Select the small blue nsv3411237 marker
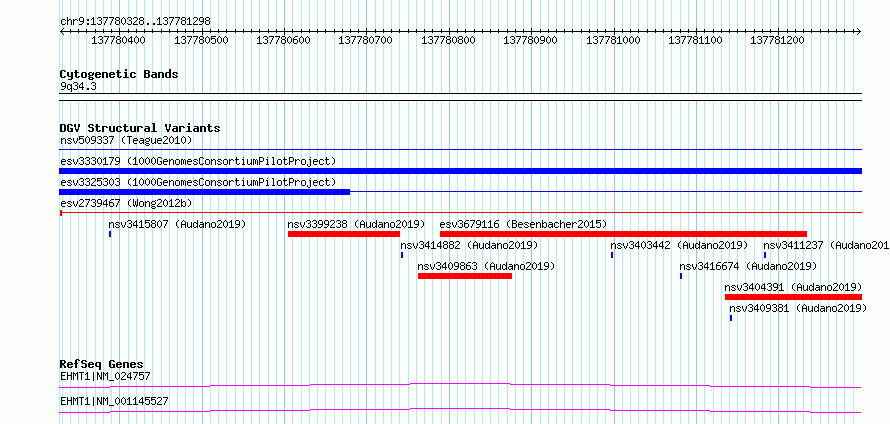The height and width of the screenshot is (424, 890). coord(765,255)
